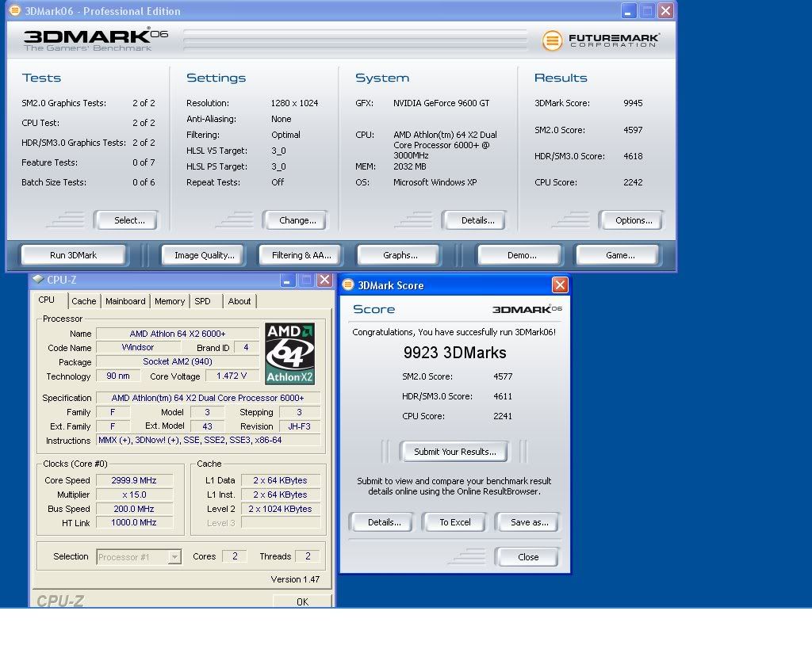Click the Bus Speed value 200.0 MHz
Image resolution: width=812 pixels, height=653 pixels.
[134, 509]
